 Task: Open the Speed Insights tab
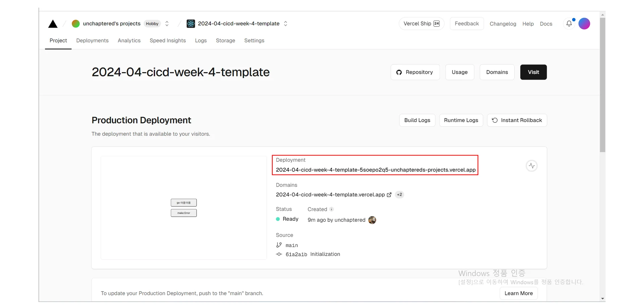click(168, 41)
